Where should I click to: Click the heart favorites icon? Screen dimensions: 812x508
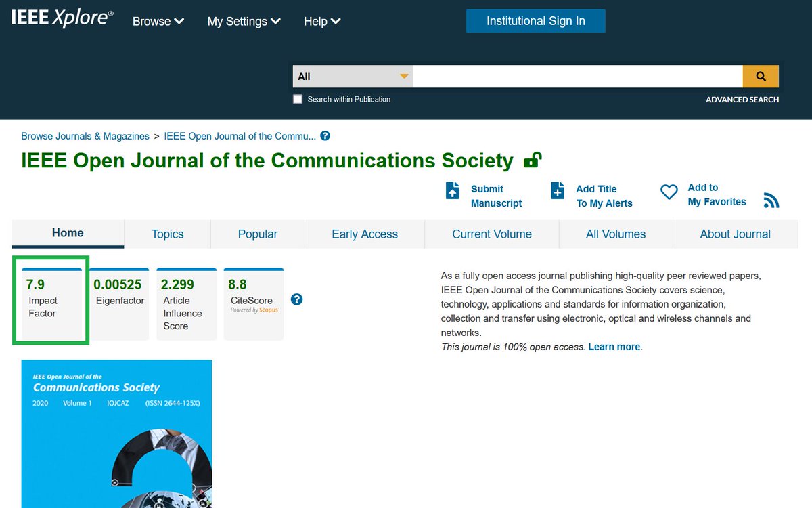coord(669,192)
